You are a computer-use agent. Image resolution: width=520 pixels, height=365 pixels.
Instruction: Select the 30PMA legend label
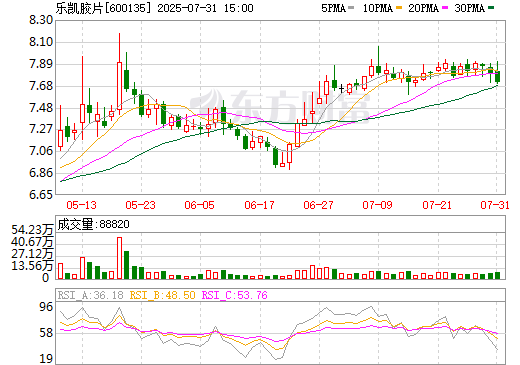click(x=469, y=8)
